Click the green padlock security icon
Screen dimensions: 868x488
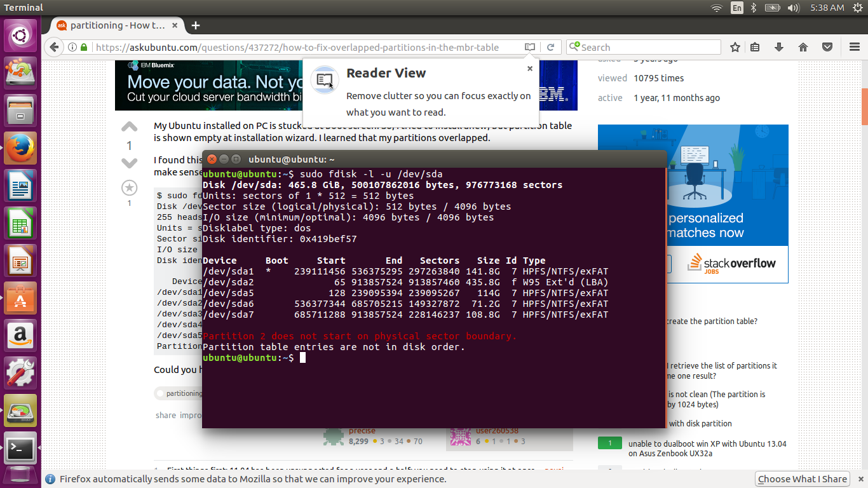pos(85,48)
